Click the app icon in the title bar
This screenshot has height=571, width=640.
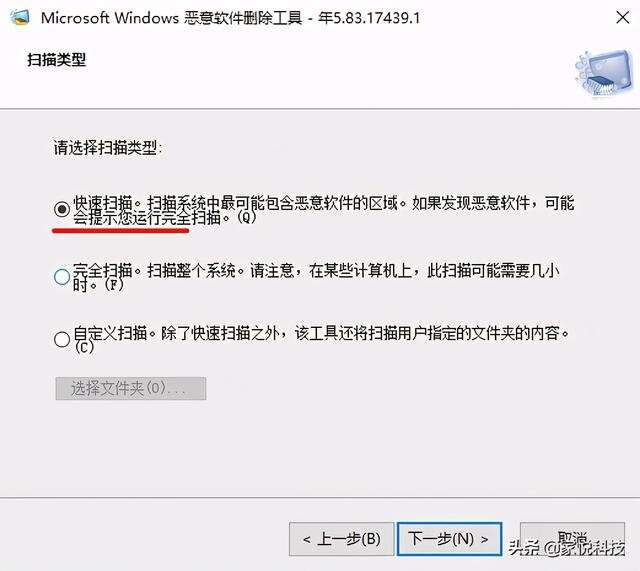[20, 17]
